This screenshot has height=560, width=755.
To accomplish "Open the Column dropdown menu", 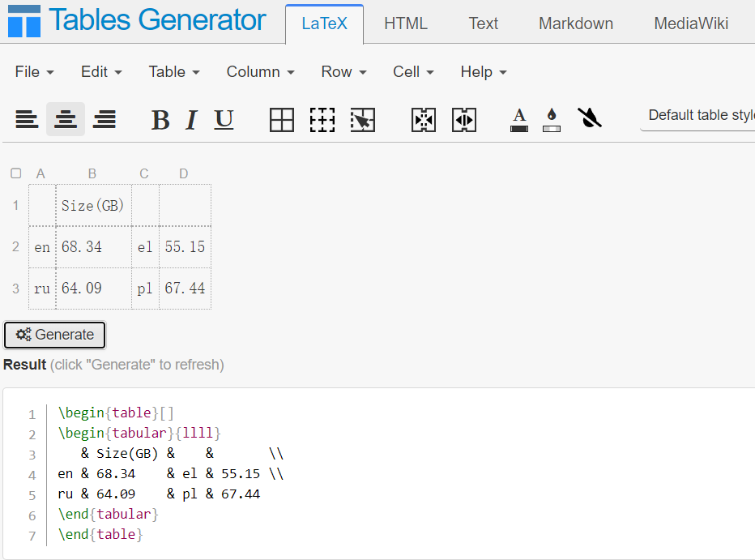I will coord(260,72).
